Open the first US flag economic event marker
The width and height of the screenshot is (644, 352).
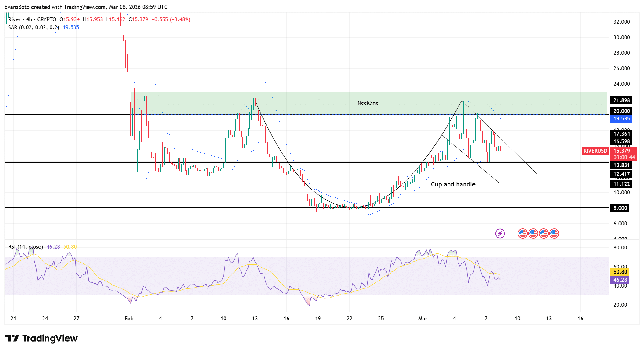coord(523,234)
